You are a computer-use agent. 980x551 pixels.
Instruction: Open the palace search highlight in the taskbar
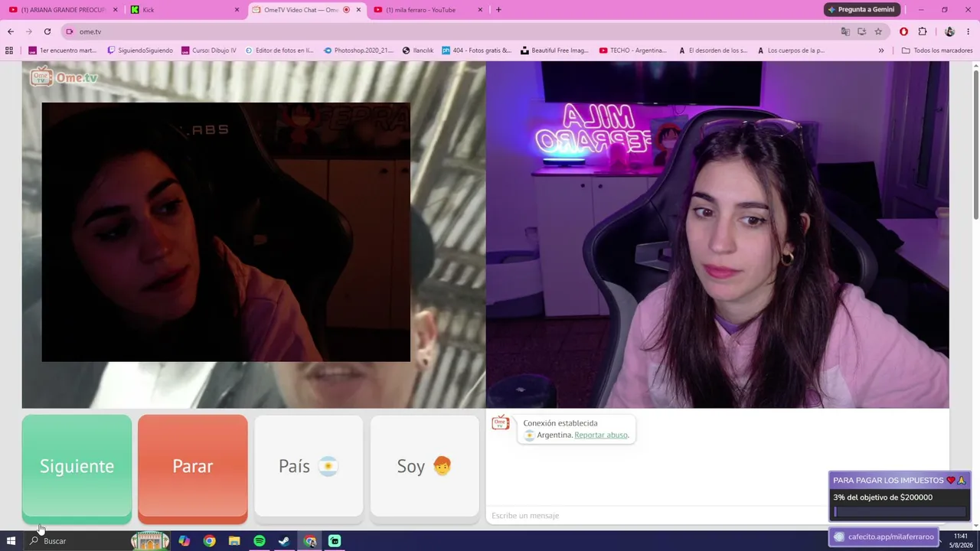click(x=150, y=541)
